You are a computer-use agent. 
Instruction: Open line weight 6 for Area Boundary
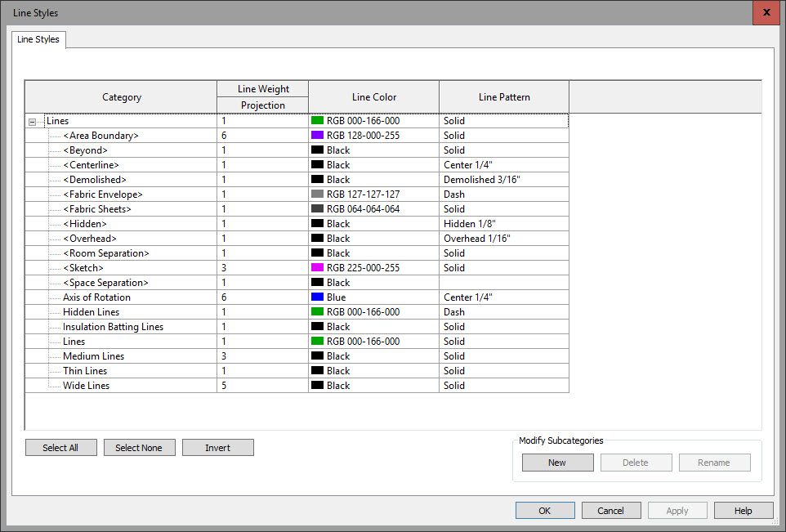[x=262, y=136]
